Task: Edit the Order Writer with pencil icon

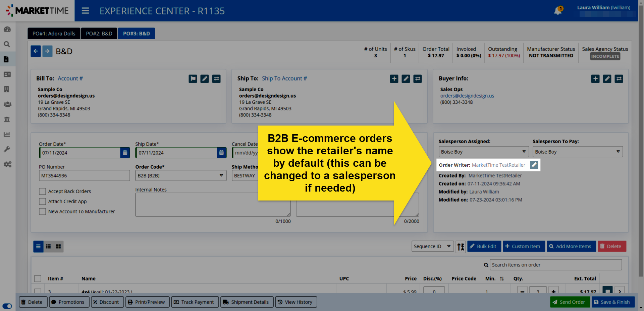Action: (534, 165)
